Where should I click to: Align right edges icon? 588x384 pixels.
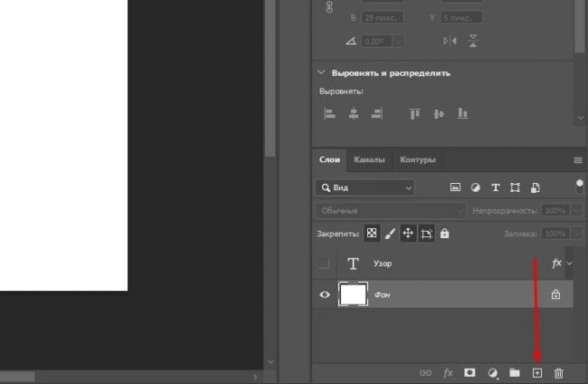coord(376,113)
